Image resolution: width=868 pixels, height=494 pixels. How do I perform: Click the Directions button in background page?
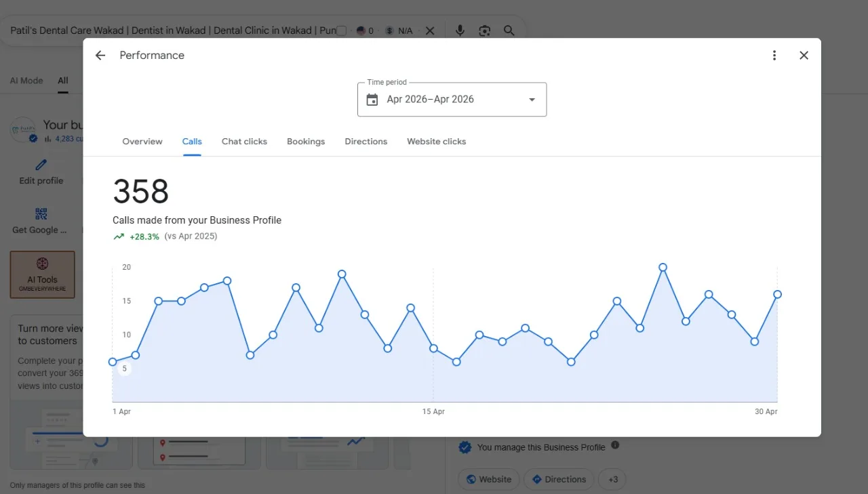(559, 479)
